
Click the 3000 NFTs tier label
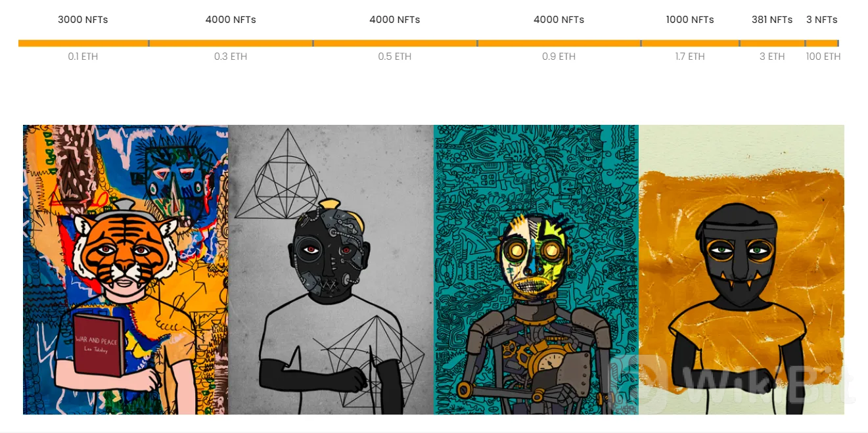point(83,20)
